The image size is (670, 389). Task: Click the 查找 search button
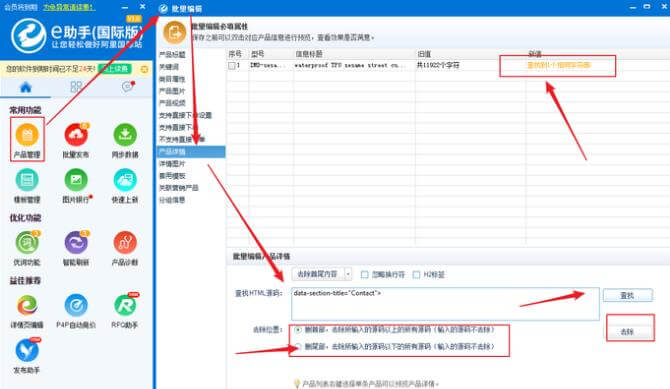[627, 295]
